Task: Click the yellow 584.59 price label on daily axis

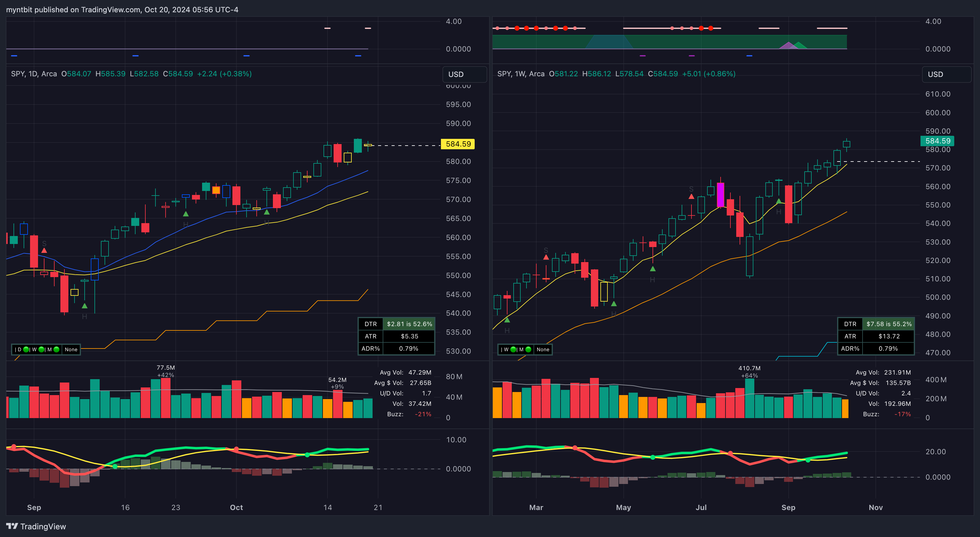Action: 458,144
